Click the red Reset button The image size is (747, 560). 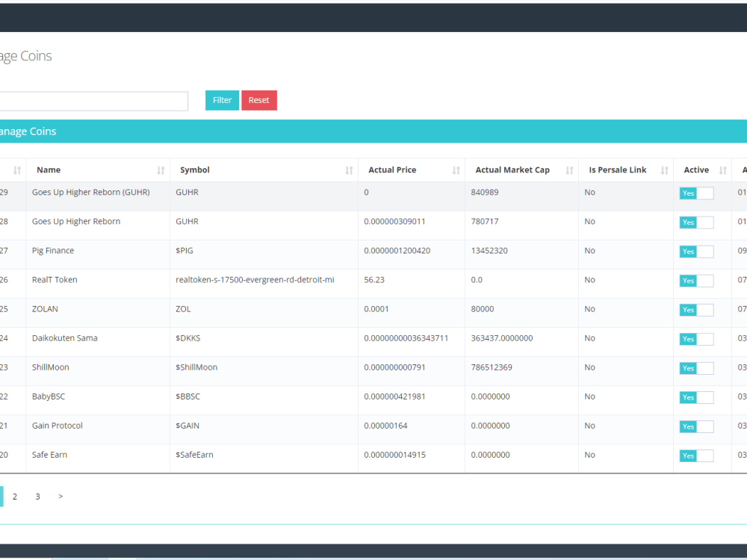(259, 101)
